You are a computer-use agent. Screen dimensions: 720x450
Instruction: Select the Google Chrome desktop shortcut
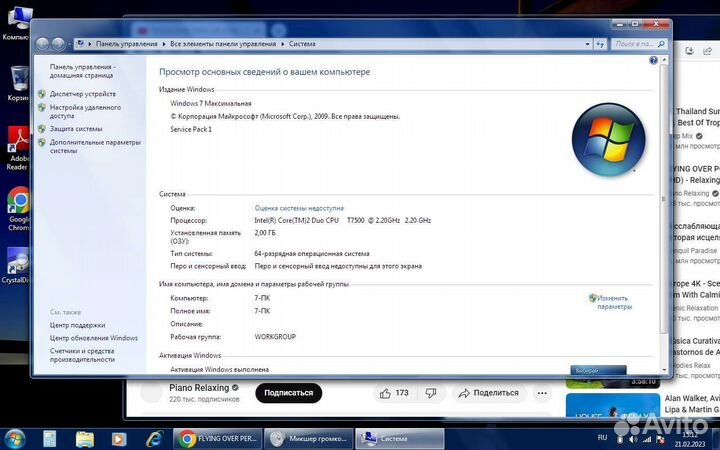[18, 209]
